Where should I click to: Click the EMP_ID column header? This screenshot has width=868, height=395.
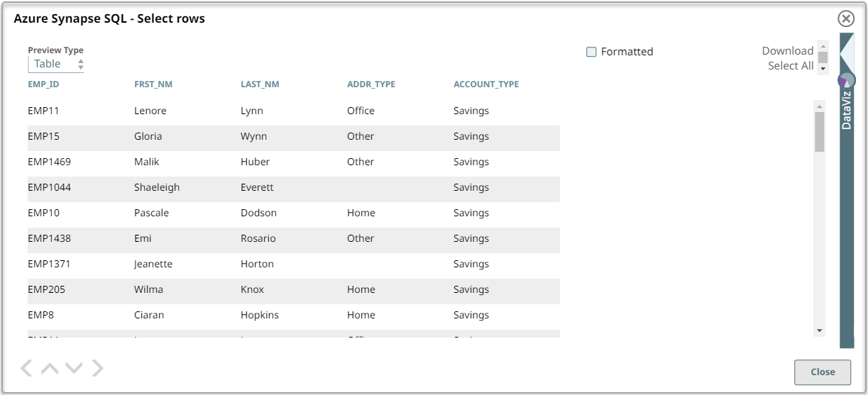point(43,84)
